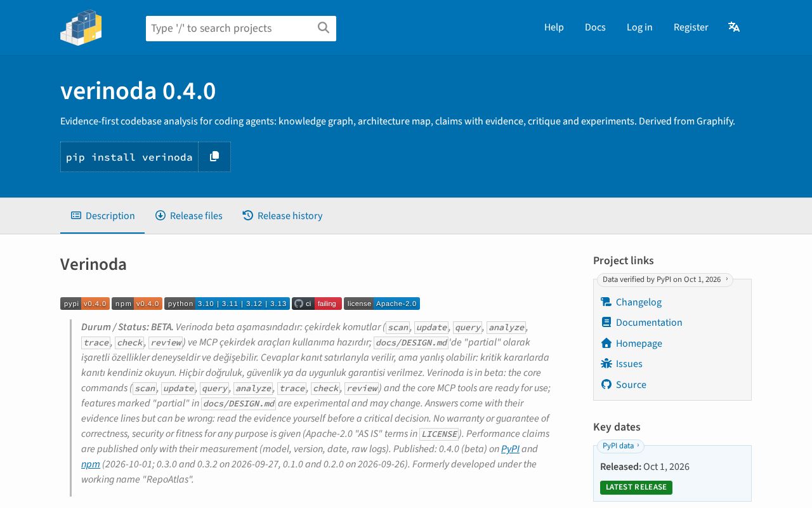
Task: Click the pip install verinoda command text
Action: [129, 157]
